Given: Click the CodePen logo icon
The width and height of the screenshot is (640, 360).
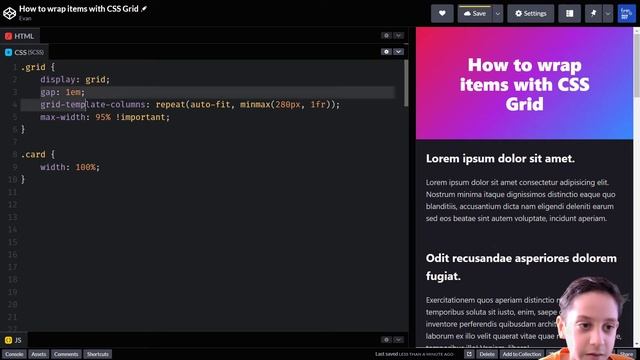Looking at the screenshot, I should (x=9, y=13).
